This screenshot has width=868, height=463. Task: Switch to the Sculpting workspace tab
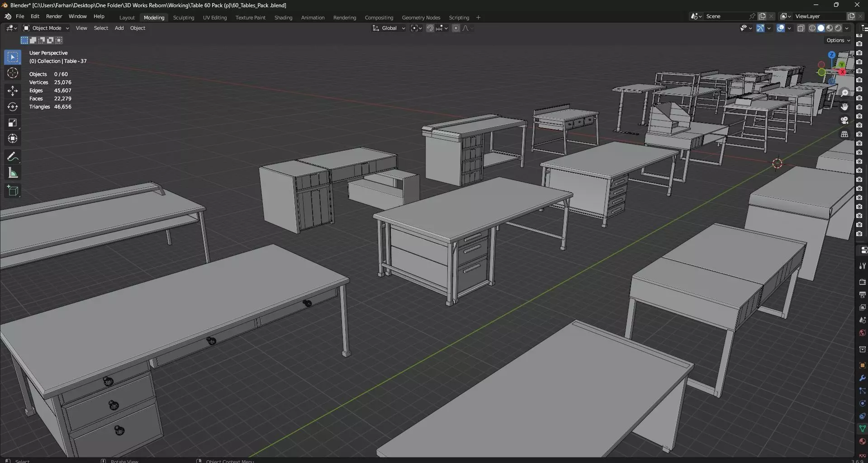click(184, 18)
